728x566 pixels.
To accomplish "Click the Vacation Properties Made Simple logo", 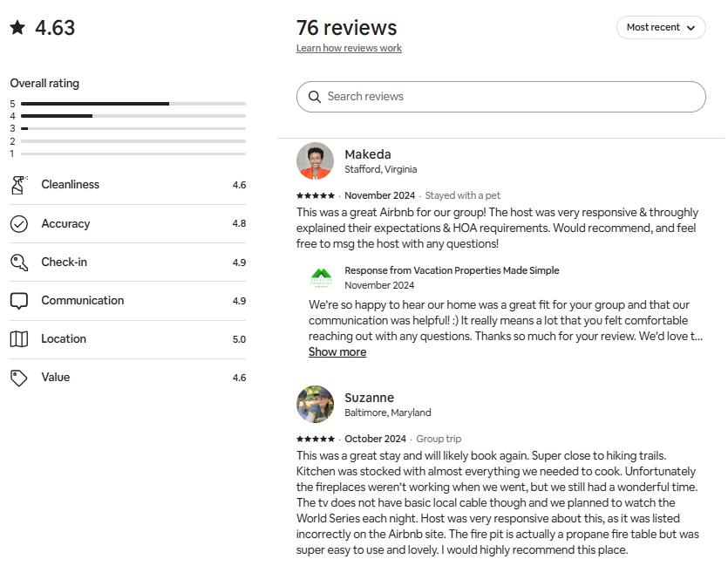I will coord(321,277).
